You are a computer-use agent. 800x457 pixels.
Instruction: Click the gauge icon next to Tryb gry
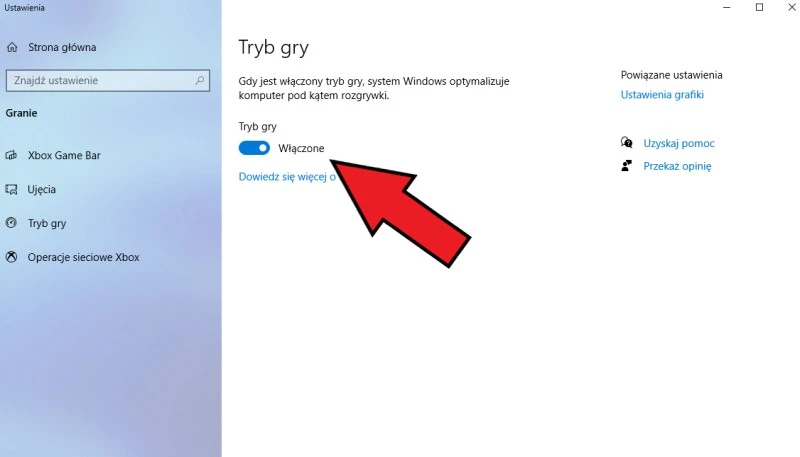[11, 223]
